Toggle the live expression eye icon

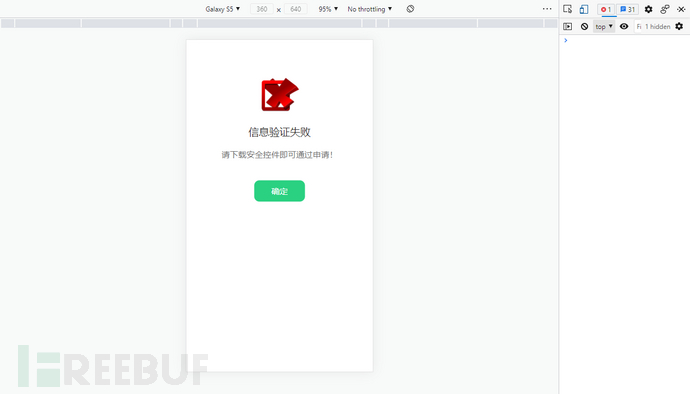click(x=624, y=26)
